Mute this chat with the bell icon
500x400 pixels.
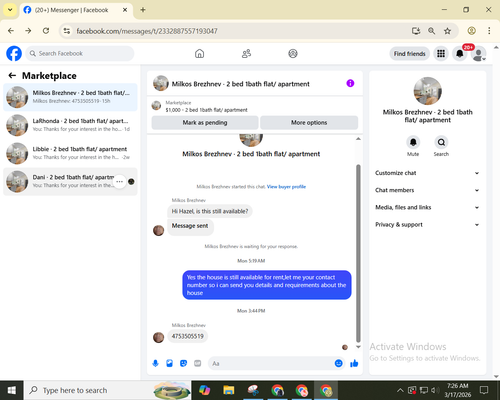(x=413, y=142)
